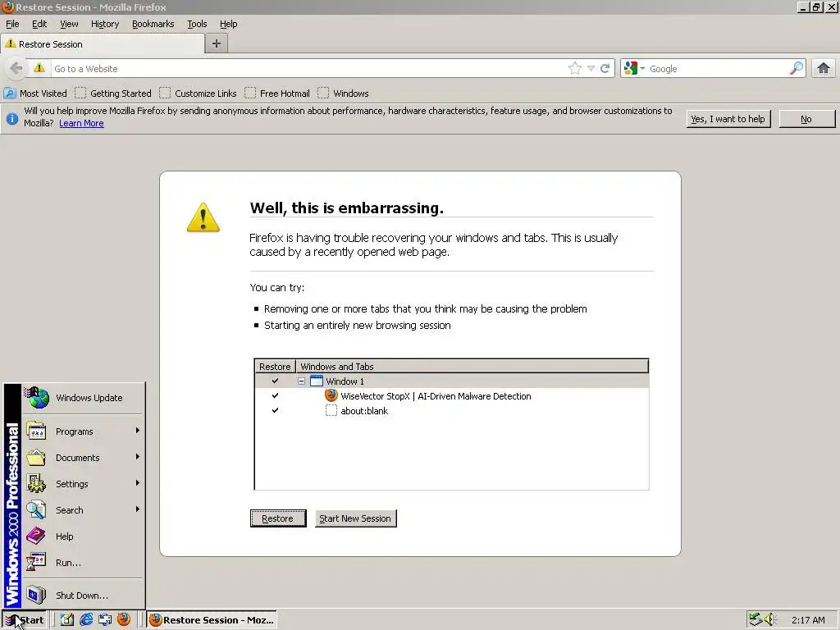
Task: Click Show Desktop quick launch icon
Action: [67, 619]
